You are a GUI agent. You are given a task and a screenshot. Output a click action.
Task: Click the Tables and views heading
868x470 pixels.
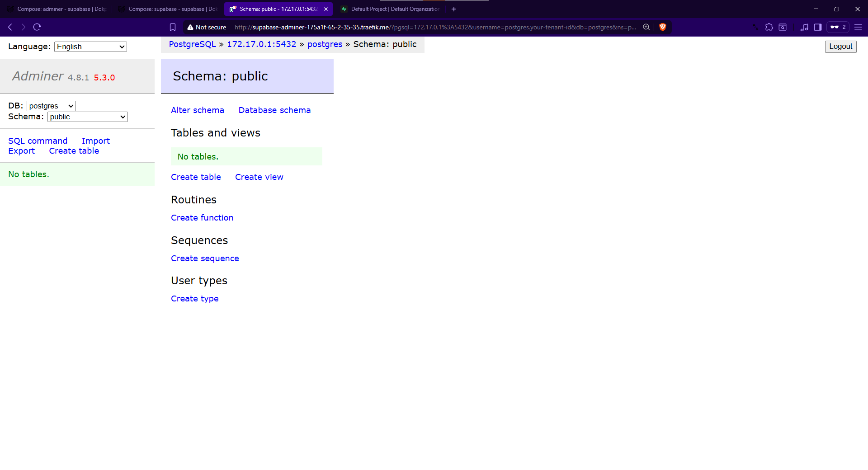coord(216,133)
